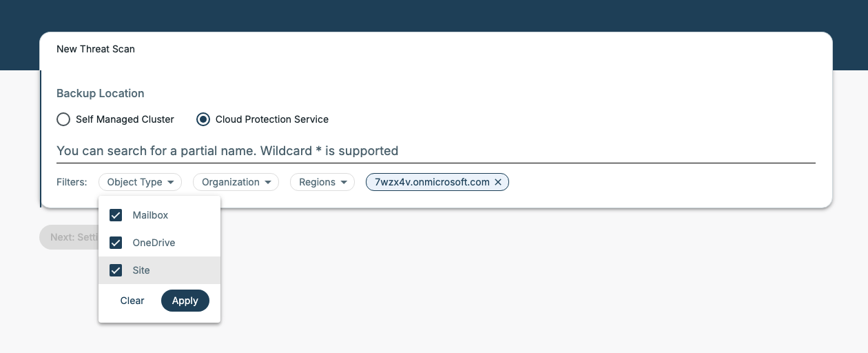Click the caret arrow beside Regions
The width and height of the screenshot is (868, 353).
pyautogui.click(x=343, y=183)
